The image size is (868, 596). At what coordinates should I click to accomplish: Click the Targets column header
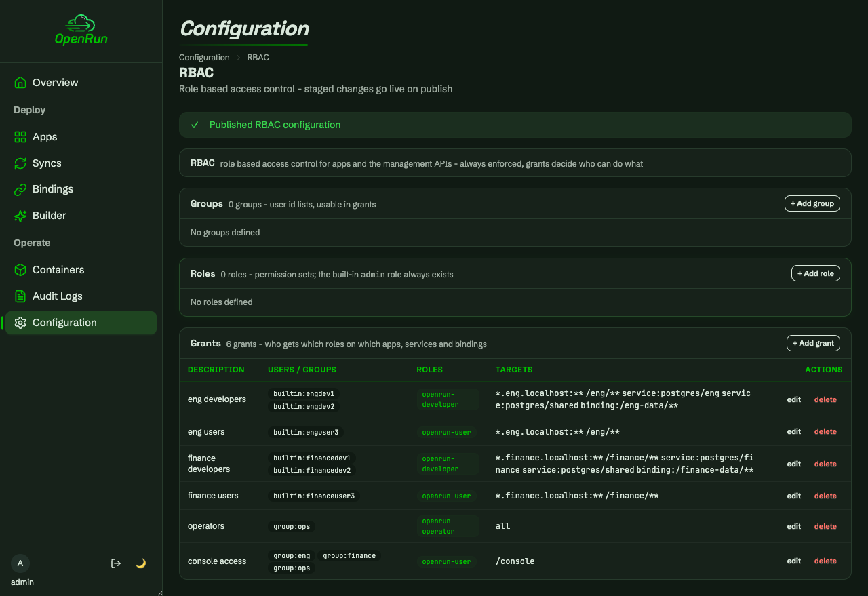[514, 370]
